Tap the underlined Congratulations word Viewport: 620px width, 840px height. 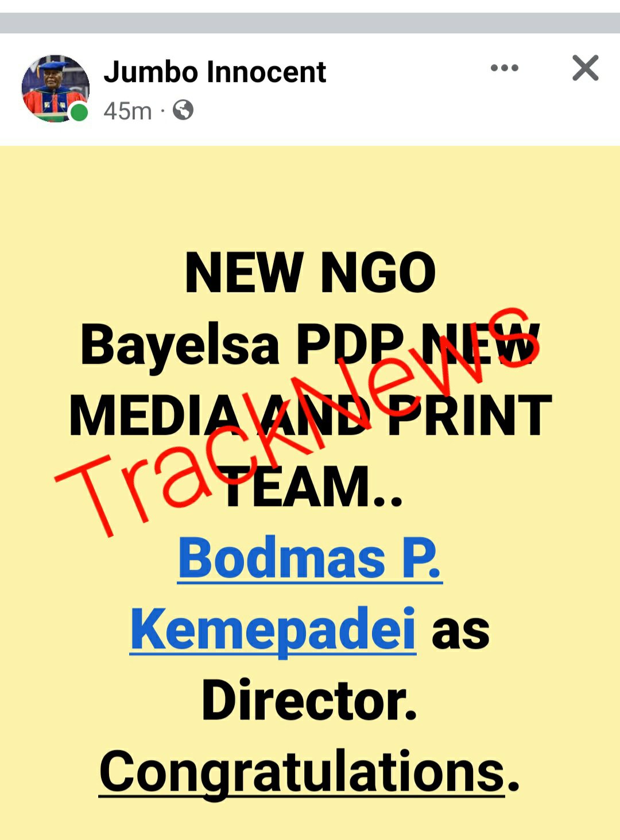click(x=302, y=772)
